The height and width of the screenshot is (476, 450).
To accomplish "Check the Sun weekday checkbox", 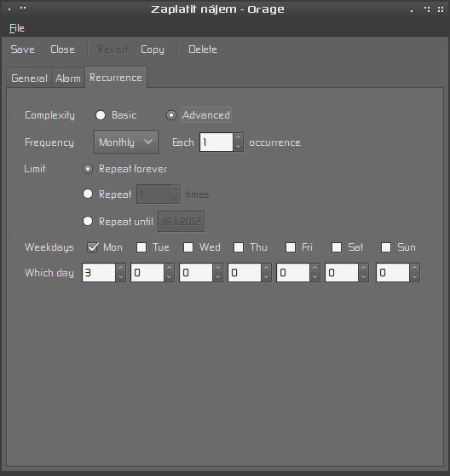I will (x=386, y=247).
